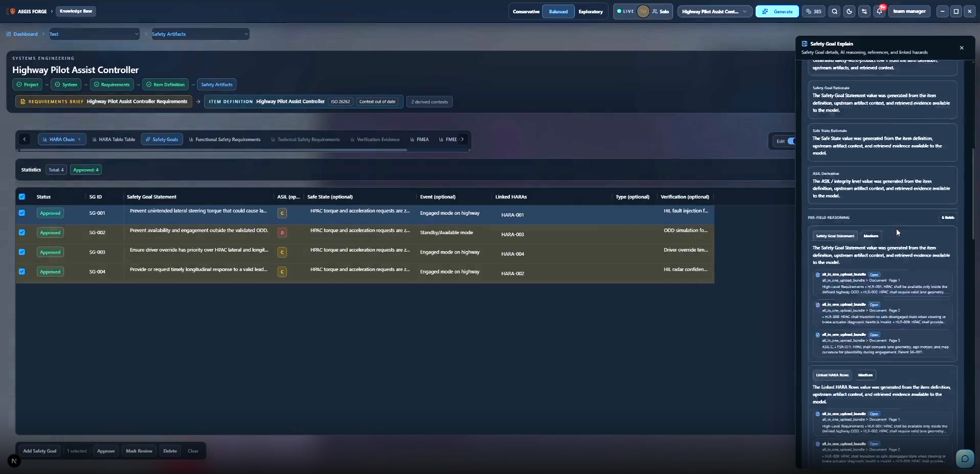Click Add Safety Goal button
The image size is (980, 474).
pyautogui.click(x=39, y=451)
